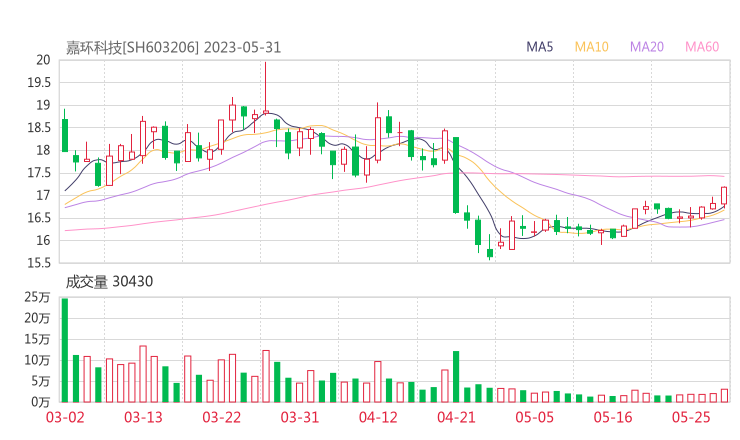Click the 0万 volume axis label
Screen dimensions: 740x440
pos(41,402)
